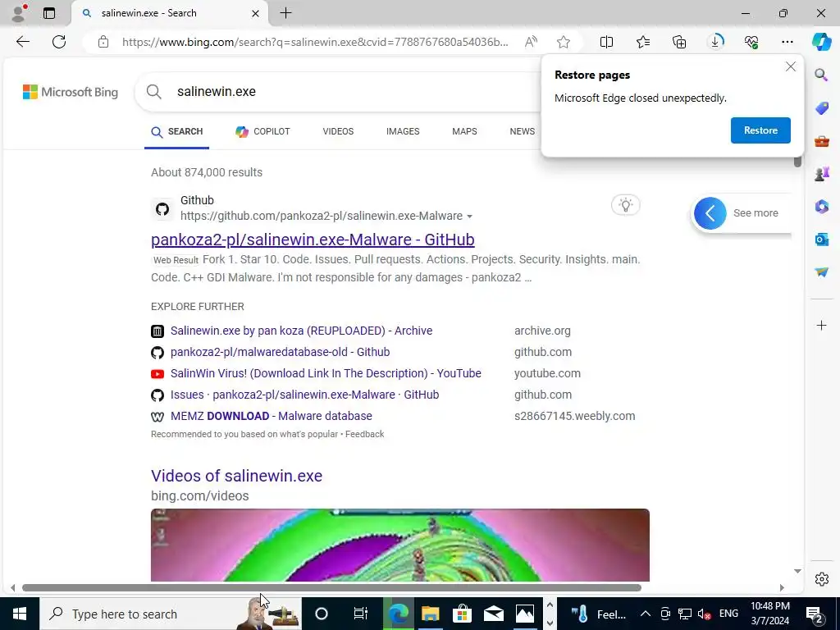Click the horizontal scrollbar right arrow
Screen dimensions: 840x630
782,587
